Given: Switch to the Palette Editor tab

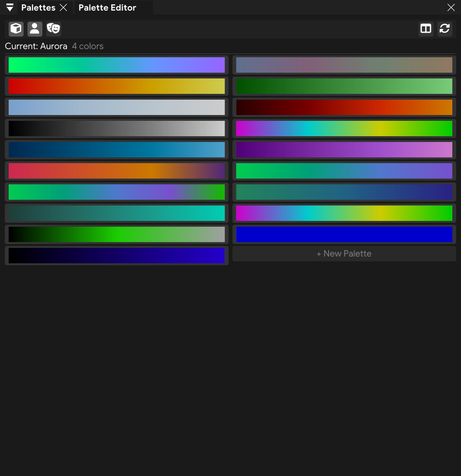Looking at the screenshot, I should [107, 8].
